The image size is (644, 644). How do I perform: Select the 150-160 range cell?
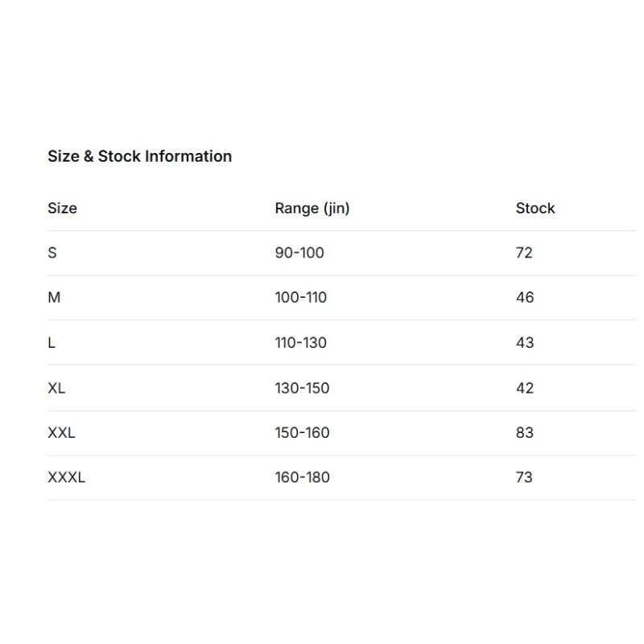click(x=302, y=433)
